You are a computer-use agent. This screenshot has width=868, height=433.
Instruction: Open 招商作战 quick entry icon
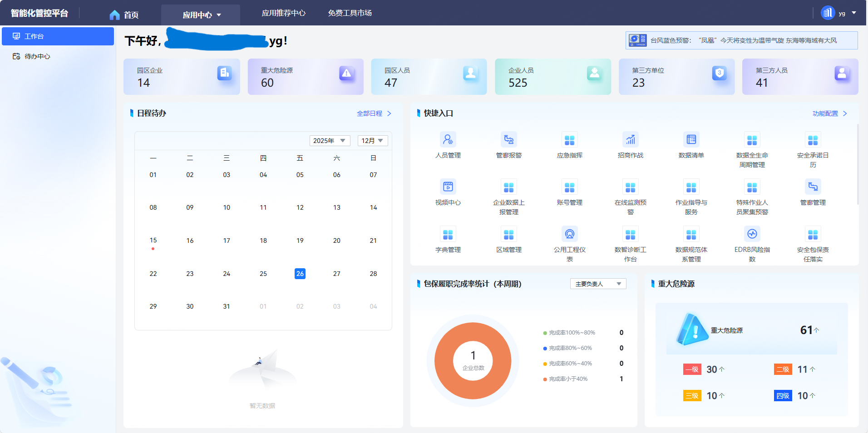[x=630, y=139]
